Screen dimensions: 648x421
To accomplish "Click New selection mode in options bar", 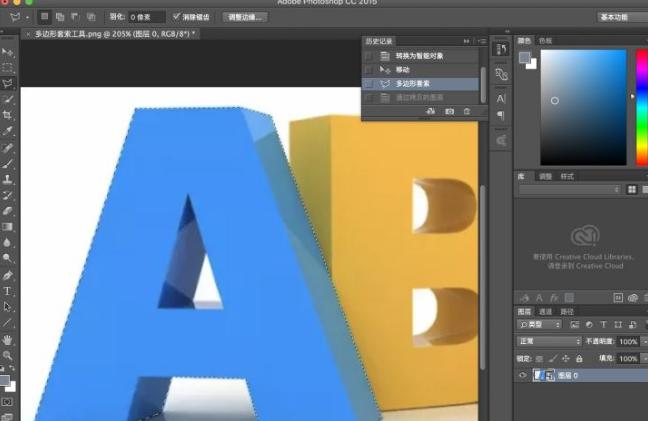I will 44,17.
